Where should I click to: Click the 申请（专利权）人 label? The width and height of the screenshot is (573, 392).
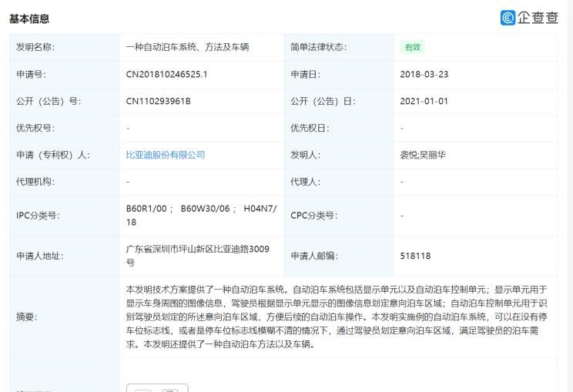click(x=53, y=155)
